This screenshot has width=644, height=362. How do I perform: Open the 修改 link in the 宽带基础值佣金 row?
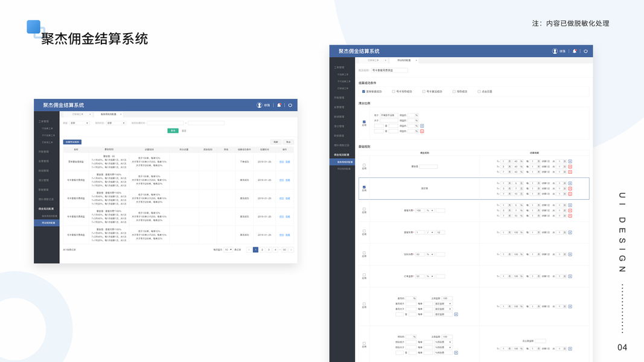pos(281,162)
